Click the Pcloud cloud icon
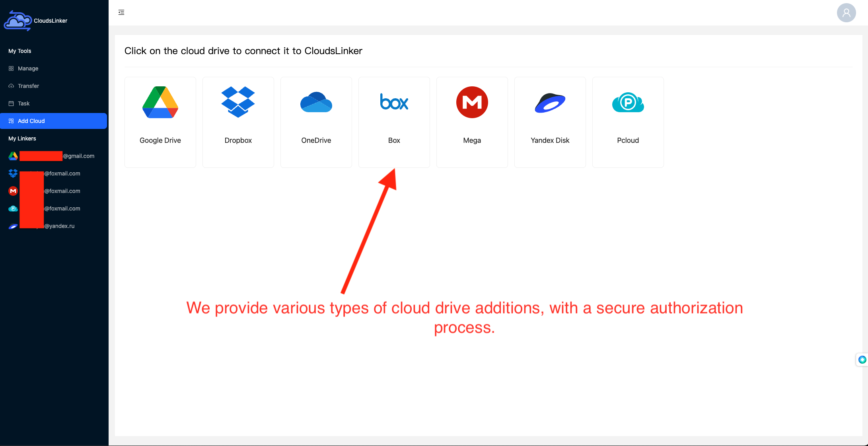Screen dimensions: 868x446 point(628,102)
